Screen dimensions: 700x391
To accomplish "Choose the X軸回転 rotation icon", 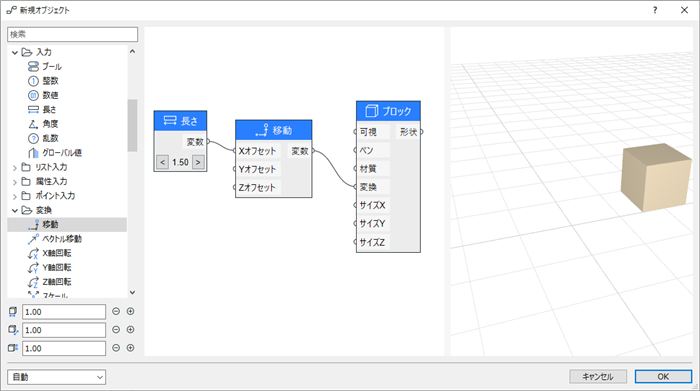I will [x=33, y=253].
